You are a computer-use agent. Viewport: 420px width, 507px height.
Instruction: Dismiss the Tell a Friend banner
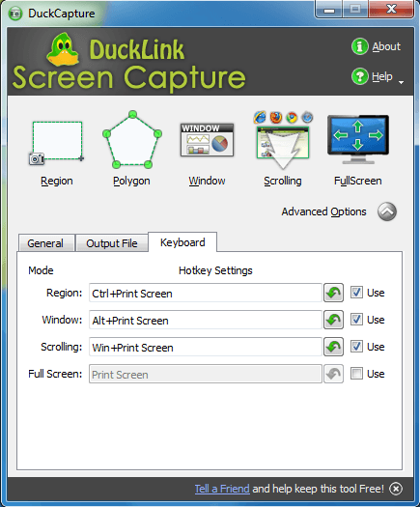coord(396,489)
